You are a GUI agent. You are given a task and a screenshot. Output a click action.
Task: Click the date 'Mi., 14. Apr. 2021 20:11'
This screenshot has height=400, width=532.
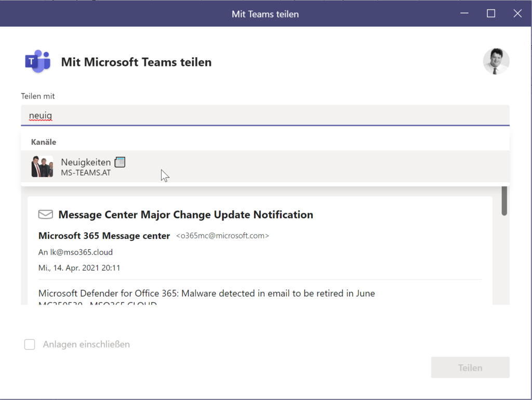pos(79,268)
